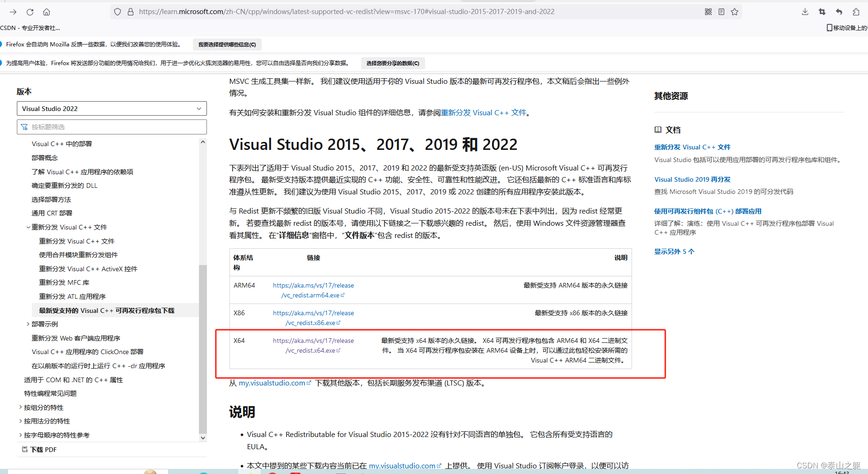Open the extensions puzzle icon
Screen dimensions: 868x474
pos(856,12)
